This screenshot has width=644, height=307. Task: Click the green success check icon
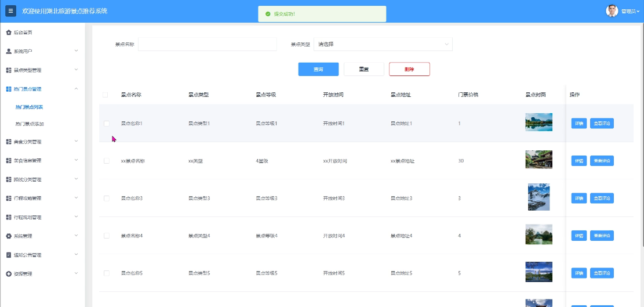point(268,14)
